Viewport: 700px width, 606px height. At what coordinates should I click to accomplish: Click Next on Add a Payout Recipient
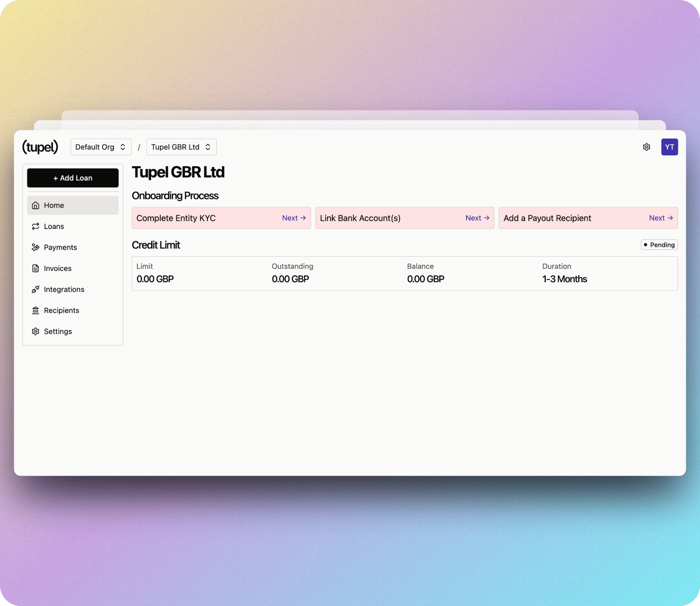click(661, 218)
